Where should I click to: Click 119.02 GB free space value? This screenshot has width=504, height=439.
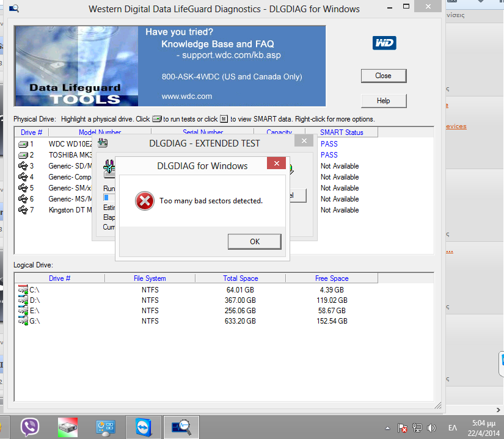[332, 300]
